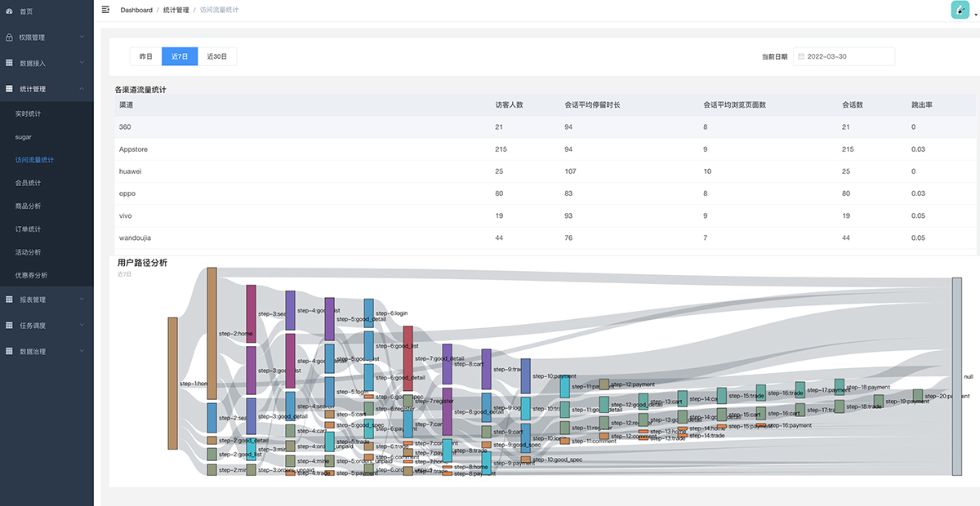Click the step-18:payment Sankey node

pos(839,387)
